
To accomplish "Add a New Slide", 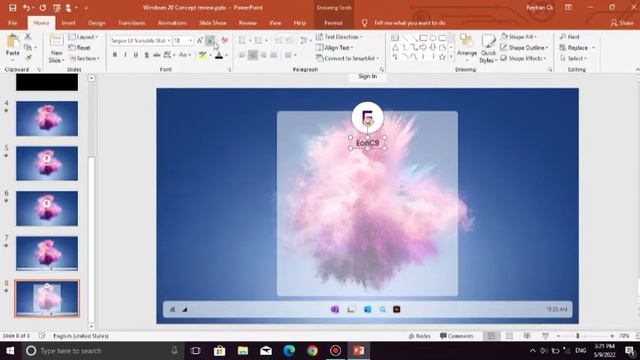I will tap(56, 48).
